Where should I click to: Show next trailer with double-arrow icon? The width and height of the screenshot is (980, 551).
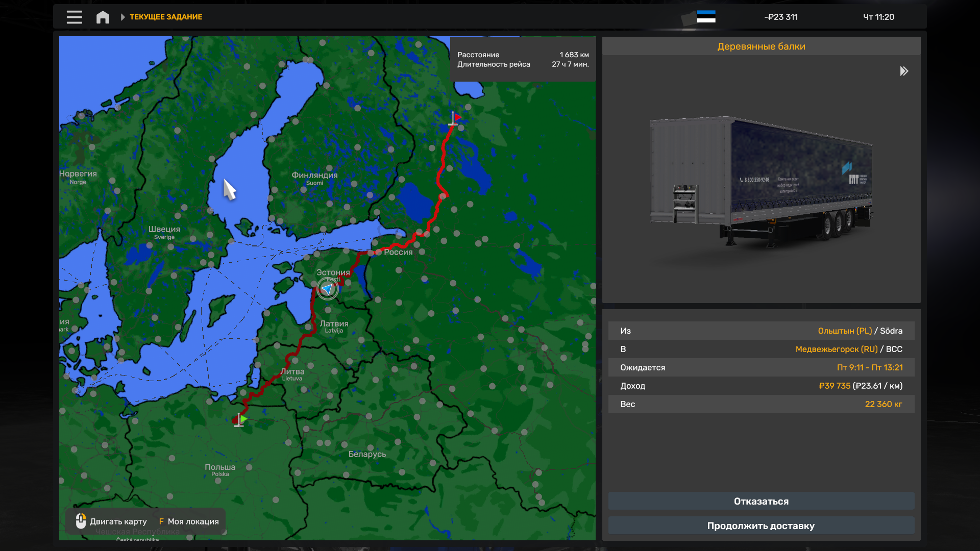click(904, 71)
